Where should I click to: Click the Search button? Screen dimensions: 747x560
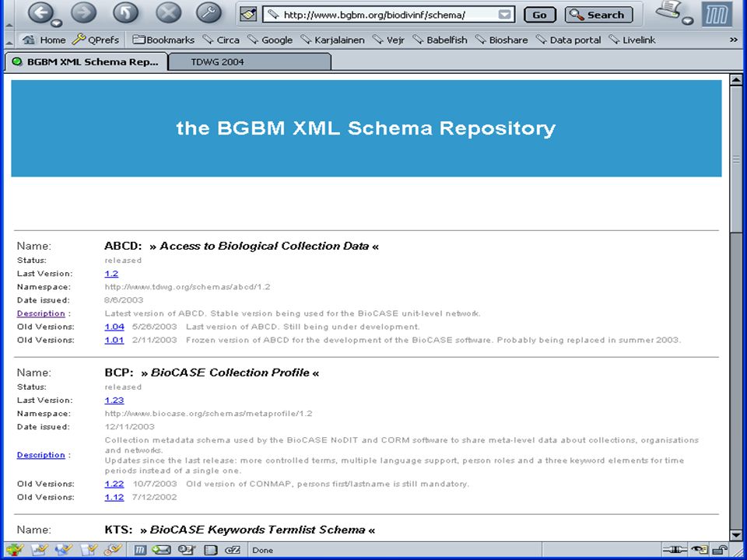(x=599, y=15)
